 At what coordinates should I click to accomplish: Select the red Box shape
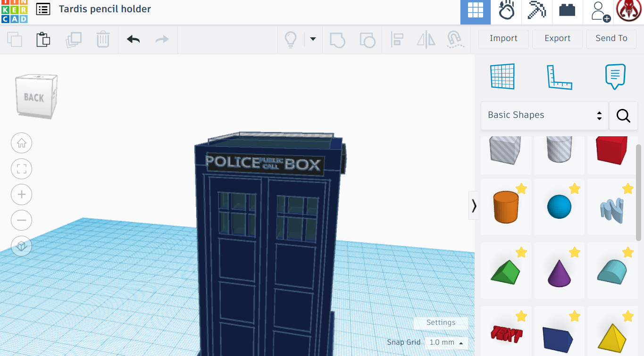612,151
